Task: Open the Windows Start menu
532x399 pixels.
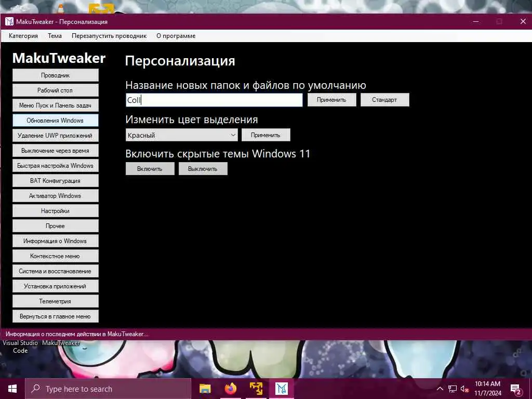Action: [12, 389]
